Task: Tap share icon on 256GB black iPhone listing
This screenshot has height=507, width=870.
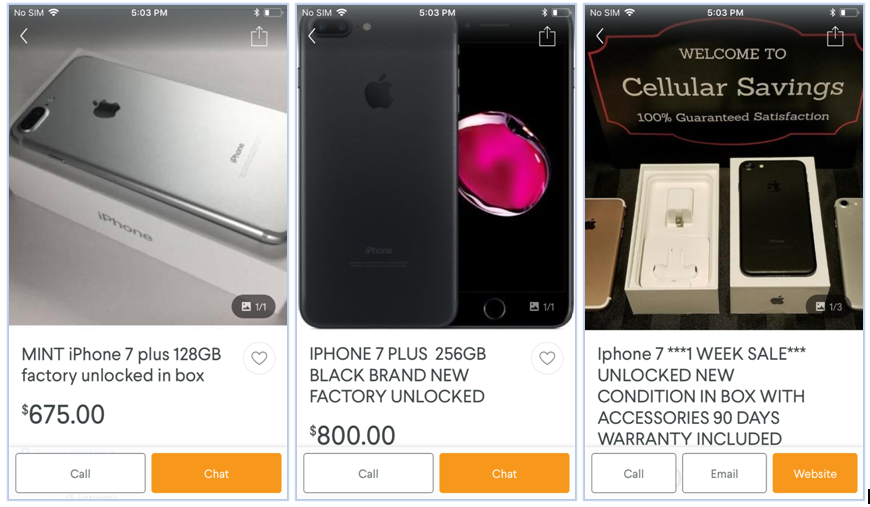Action: click(547, 37)
